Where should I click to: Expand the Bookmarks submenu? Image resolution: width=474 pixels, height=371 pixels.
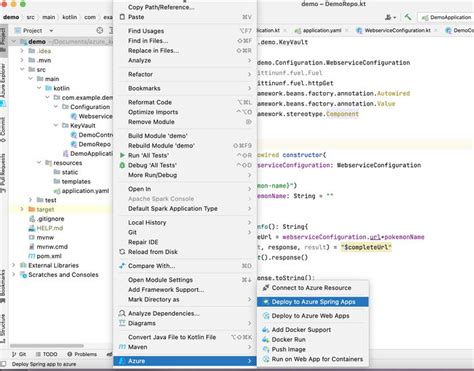(185, 88)
